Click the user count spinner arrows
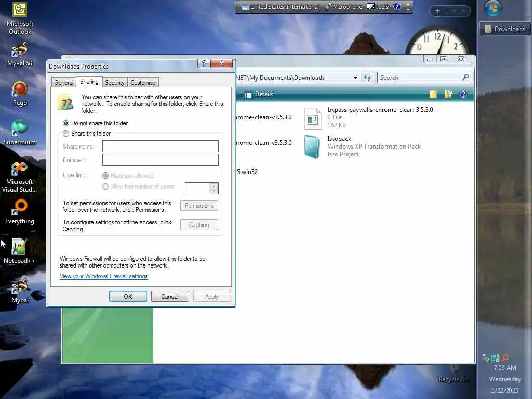The height and width of the screenshot is (399, 532). (214, 188)
